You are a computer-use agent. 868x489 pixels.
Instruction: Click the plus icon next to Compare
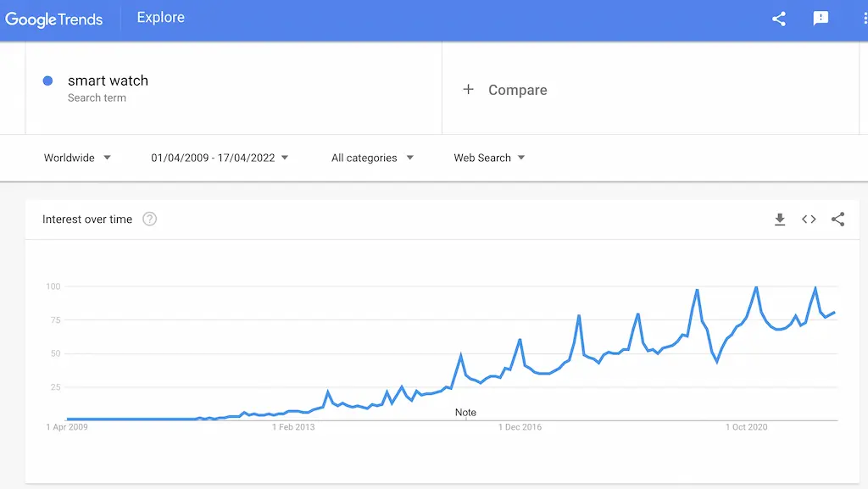click(468, 89)
